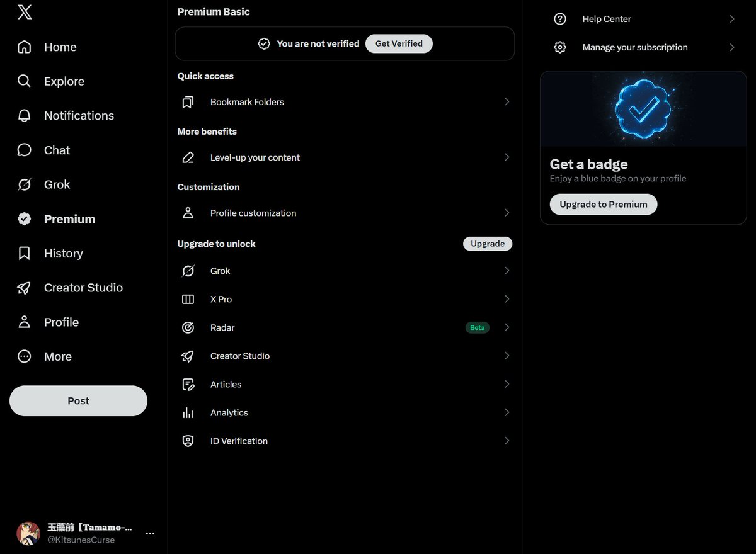Click the Level-up your content pencil icon
Image resolution: width=756 pixels, height=554 pixels.
point(188,157)
